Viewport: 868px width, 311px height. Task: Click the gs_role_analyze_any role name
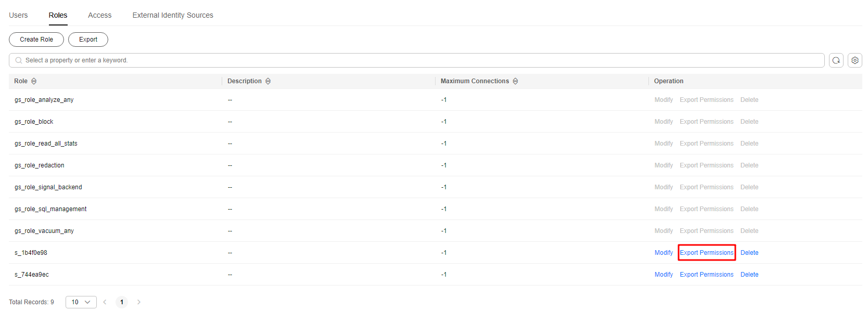[x=44, y=100]
